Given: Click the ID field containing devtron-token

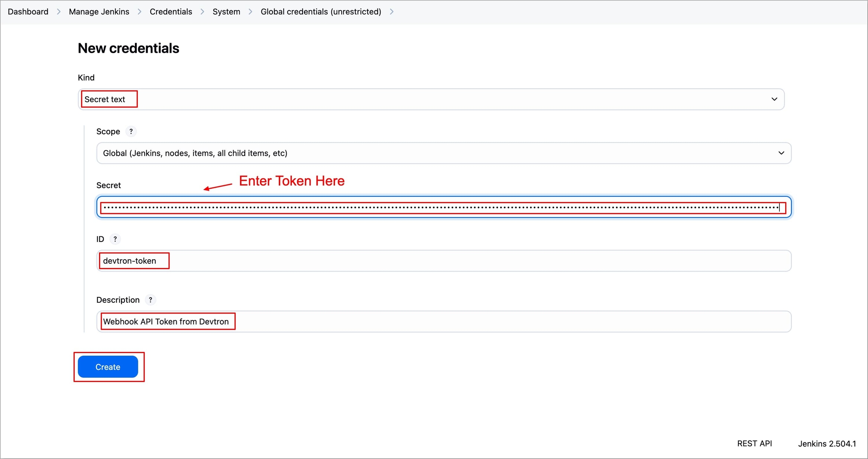Looking at the screenshot, I should 444,261.
